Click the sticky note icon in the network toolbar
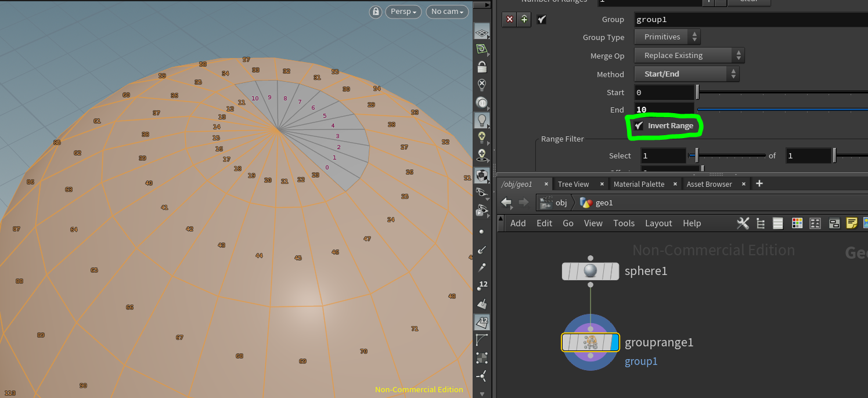The image size is (868, 398). tap(852, 223)
